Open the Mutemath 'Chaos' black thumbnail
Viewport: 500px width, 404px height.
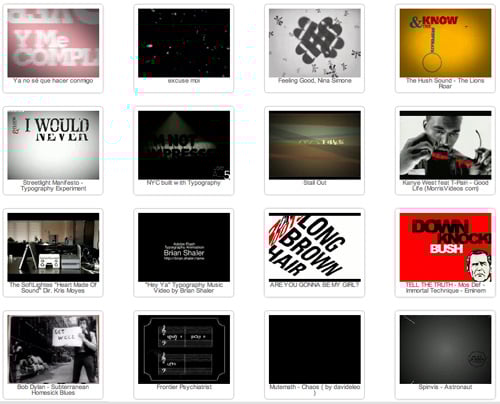(x=315, y=349)
